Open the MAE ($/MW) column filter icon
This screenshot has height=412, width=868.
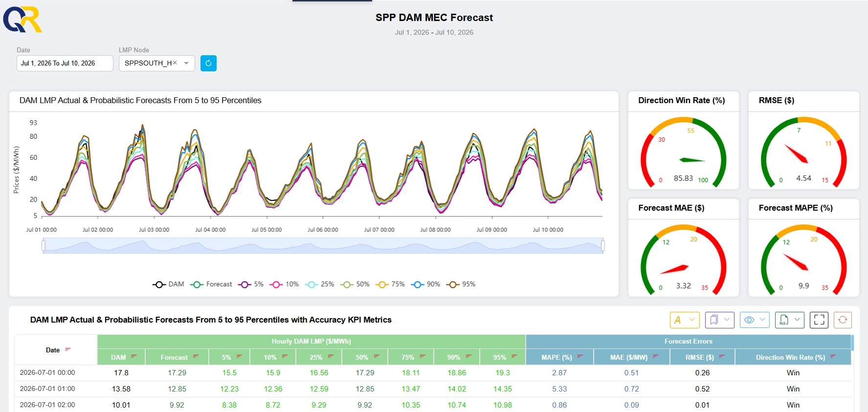pos(656,357)
